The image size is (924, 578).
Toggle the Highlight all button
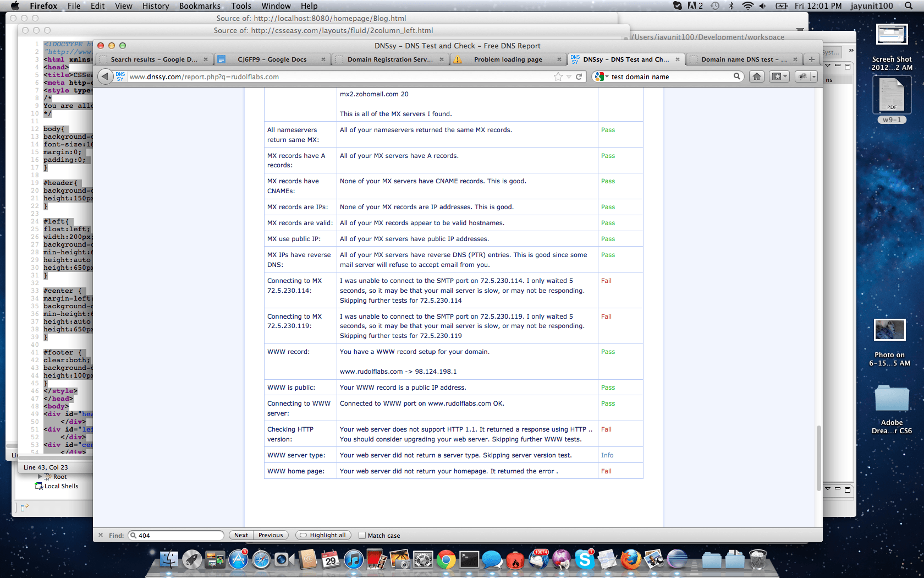pos(323,535)
